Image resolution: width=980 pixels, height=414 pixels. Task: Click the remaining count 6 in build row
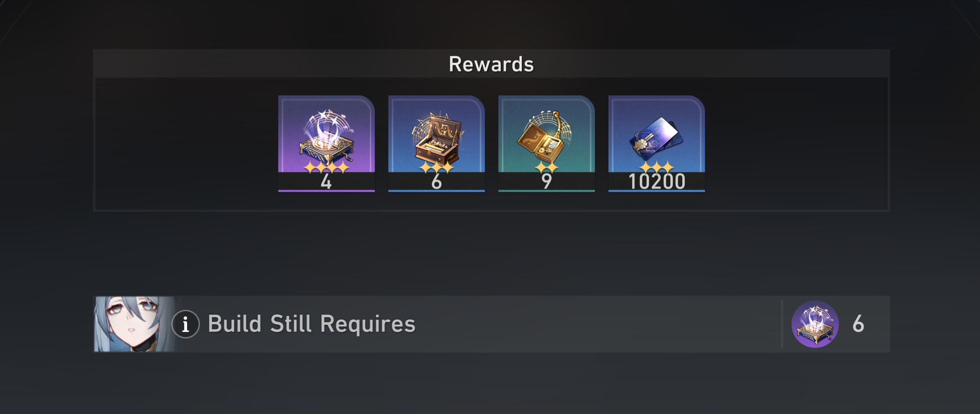click(x=858, y=324)
